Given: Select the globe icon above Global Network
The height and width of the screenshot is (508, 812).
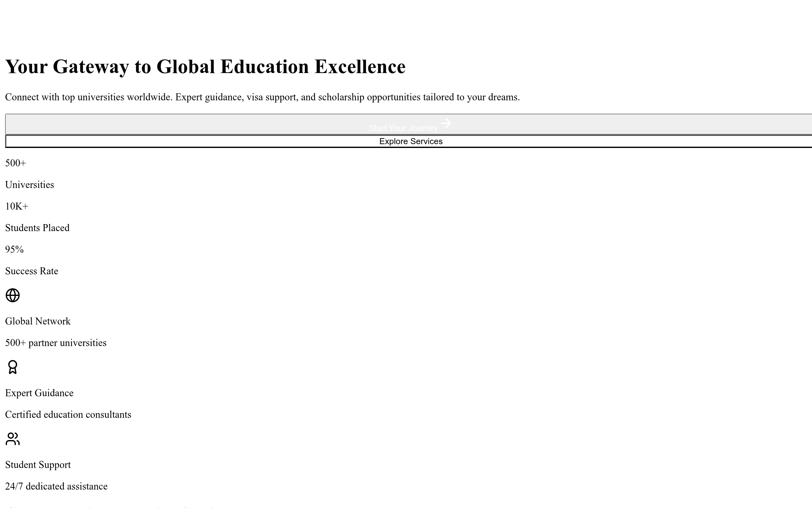Looking at the screenshot, I should click(13, 295).
